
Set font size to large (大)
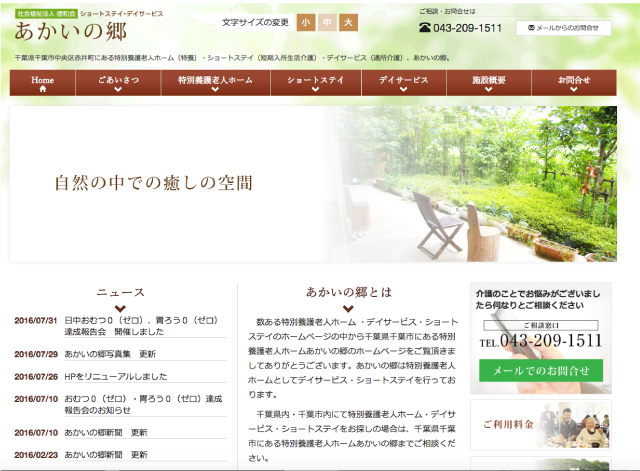348,22
